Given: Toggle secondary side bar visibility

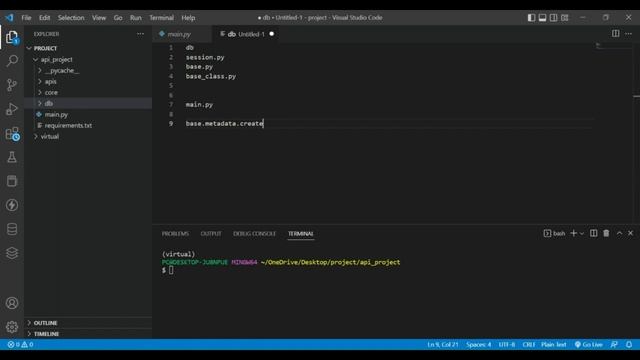Looking at the screenshot, I should click(x=553, y=18).
